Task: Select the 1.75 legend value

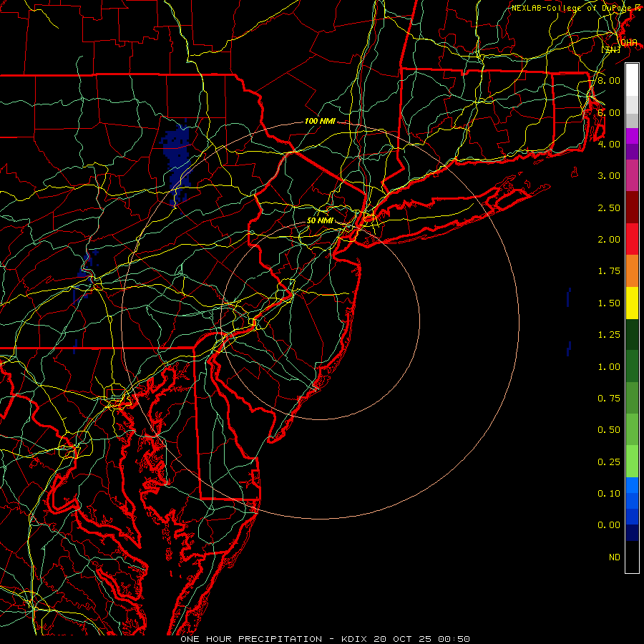Action: tap(609, 271)
